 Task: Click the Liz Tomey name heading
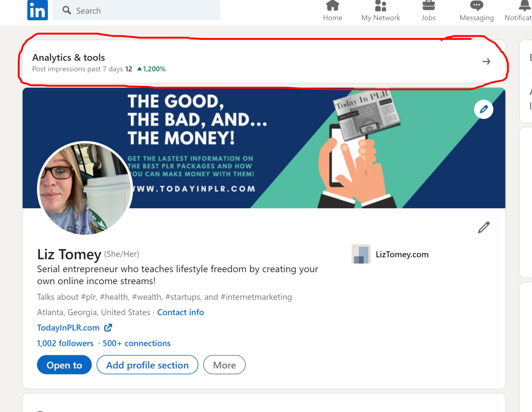coord(69,254)
